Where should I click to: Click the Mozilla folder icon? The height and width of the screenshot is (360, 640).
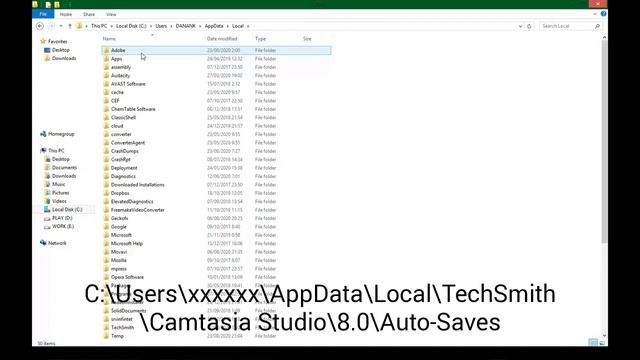tap(106, 260)
